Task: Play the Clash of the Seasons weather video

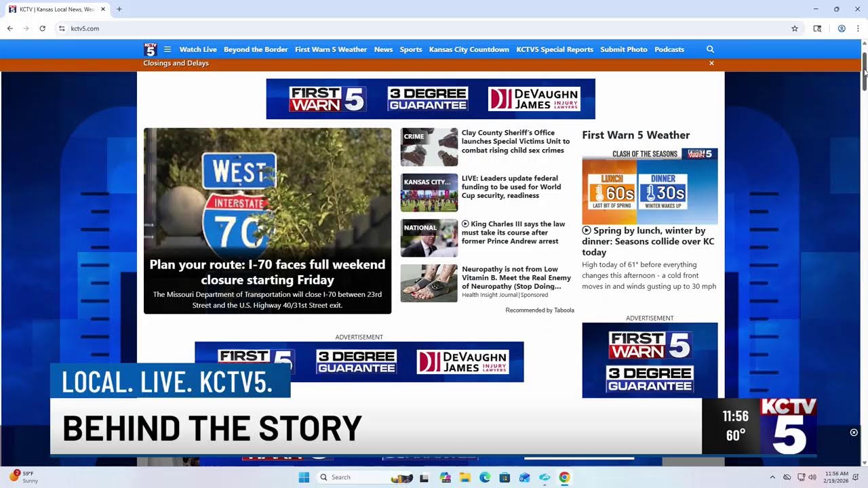Action: click(650, 186)
